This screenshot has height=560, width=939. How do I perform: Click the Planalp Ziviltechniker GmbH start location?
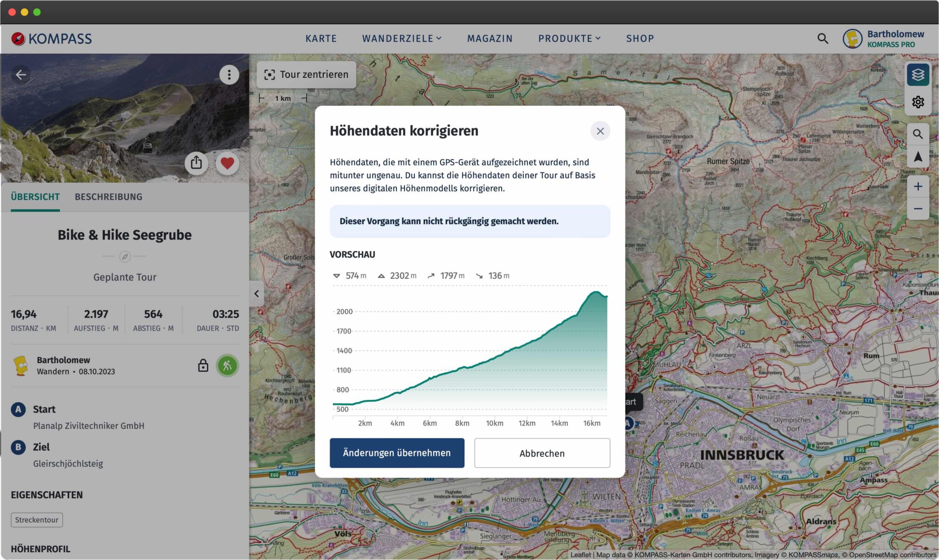coord(88,426)
